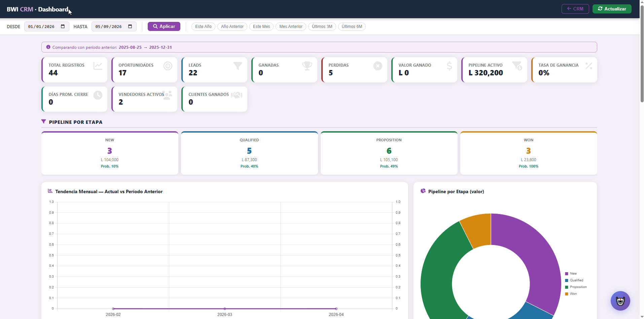Click the funnel icon beside Pipeline por Etapa
Screen dimensions: 644x319
44,121
